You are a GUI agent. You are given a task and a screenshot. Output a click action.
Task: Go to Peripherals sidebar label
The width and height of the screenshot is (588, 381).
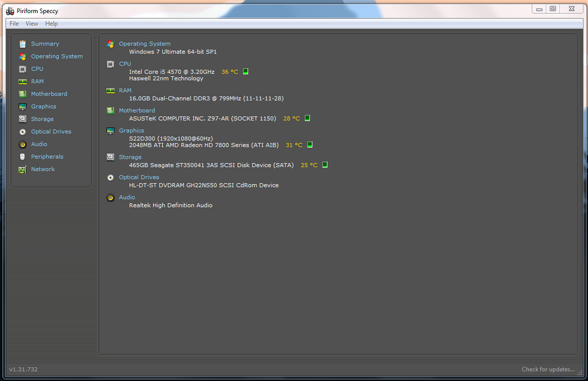point(47,157)
